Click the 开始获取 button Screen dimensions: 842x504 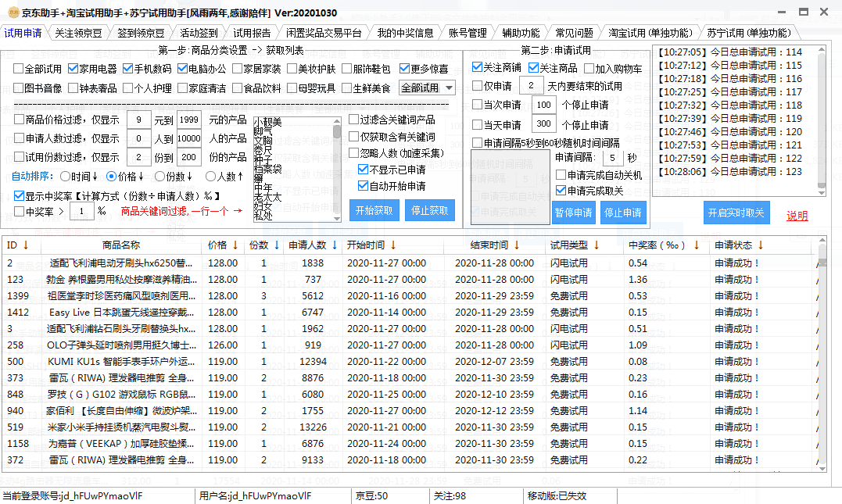point(374,210)
